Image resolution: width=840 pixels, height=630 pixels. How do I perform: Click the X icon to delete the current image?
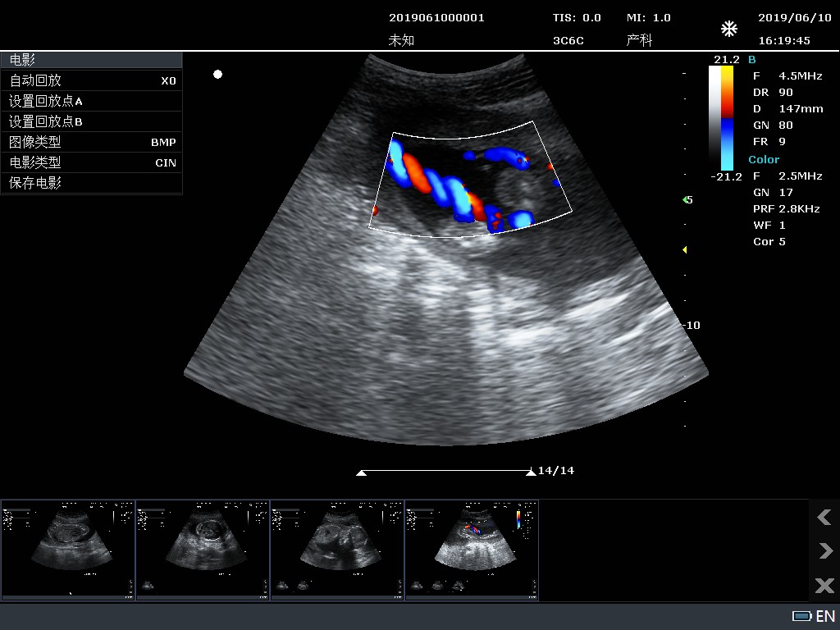click(824, 586)
